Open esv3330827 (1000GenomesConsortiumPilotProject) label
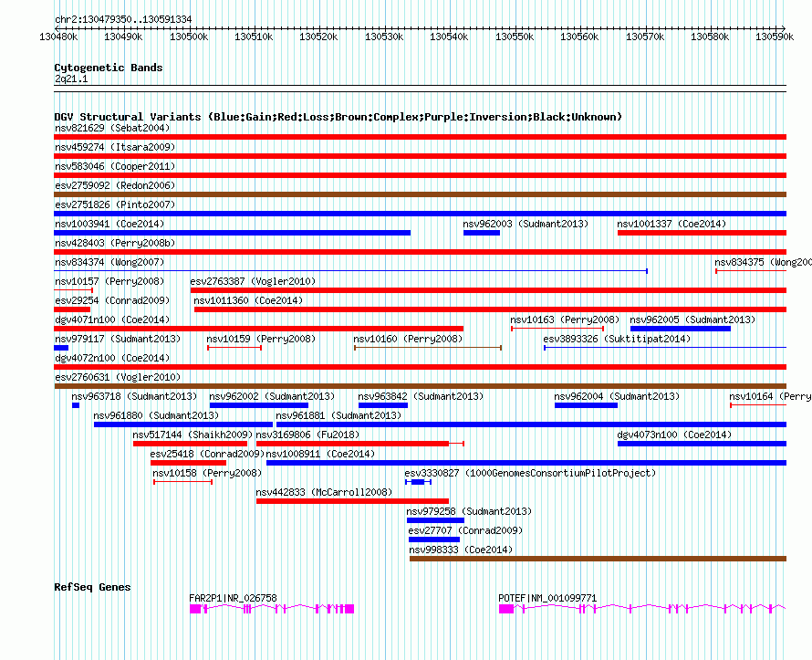This screenshot has height=660, width=812. tap(530, 473)
